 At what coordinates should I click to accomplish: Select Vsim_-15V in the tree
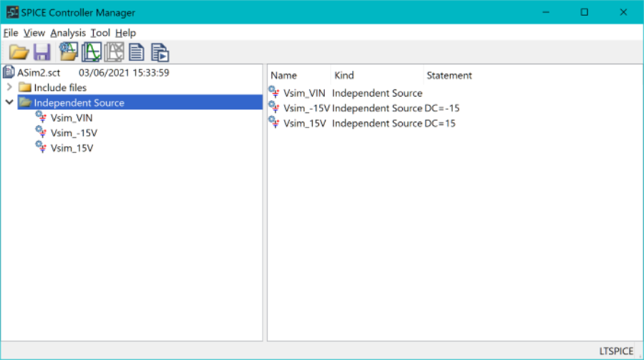74,133
